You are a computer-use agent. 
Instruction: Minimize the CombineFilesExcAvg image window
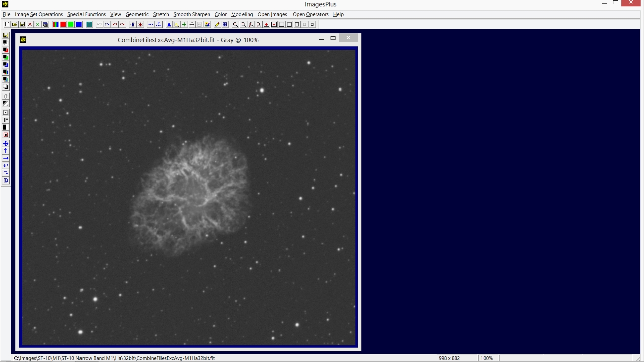(x=321, y=38)
